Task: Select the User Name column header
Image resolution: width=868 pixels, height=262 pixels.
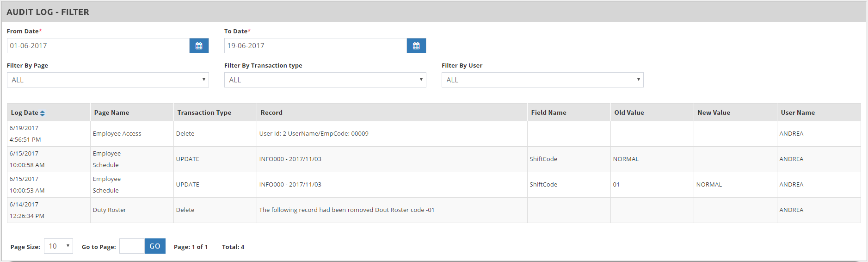Action: click(798, 112)
